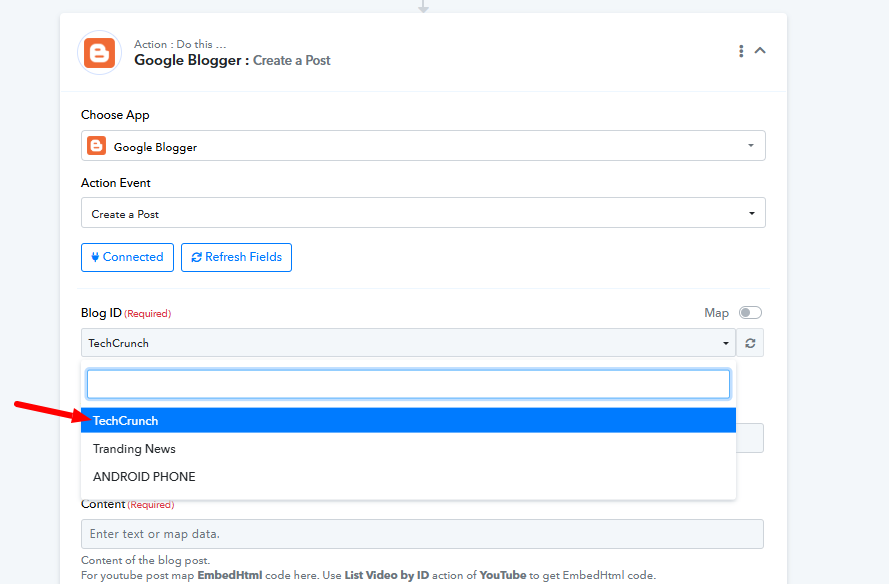Image resolution: width=889 pixels, height=584 pixels.
Task: Click the small Blogger icon in Choose App field
Action: click(96, 146)
